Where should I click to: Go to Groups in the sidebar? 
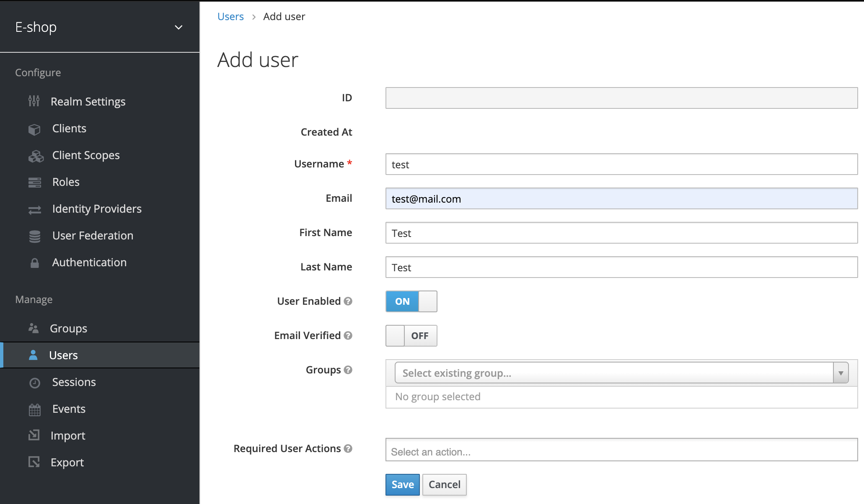tap(68, 329)
